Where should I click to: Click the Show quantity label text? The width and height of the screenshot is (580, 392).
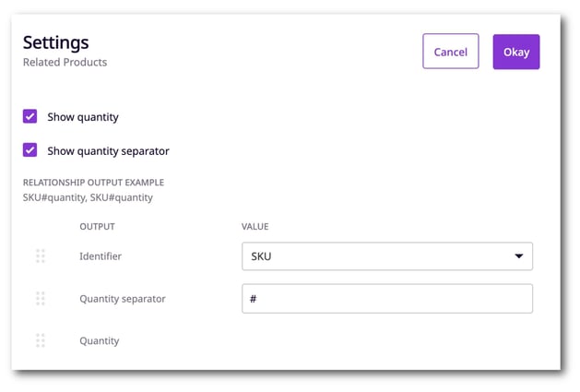coord(83,117)
